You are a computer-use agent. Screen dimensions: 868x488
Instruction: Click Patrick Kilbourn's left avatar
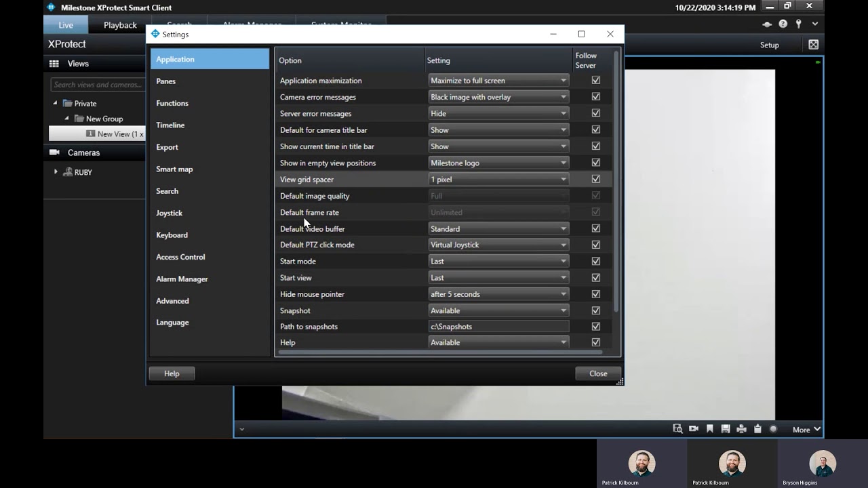pos(642,464)
